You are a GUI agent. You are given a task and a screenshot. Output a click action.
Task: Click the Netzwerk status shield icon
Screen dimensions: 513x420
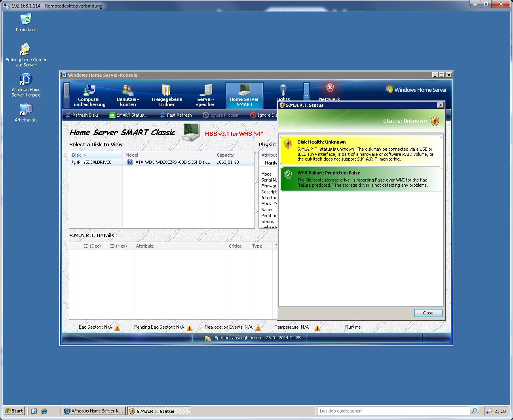330,88
